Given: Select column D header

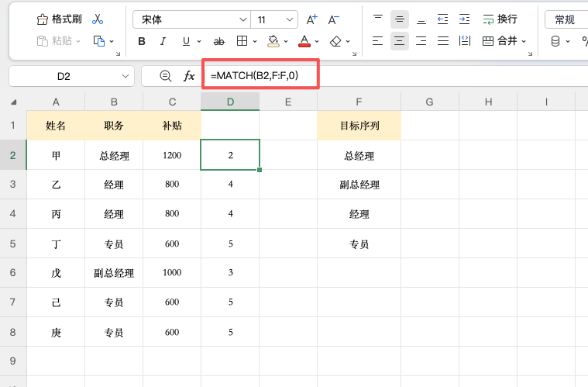Looking at the screenshot, I should [x=230, y=102].
